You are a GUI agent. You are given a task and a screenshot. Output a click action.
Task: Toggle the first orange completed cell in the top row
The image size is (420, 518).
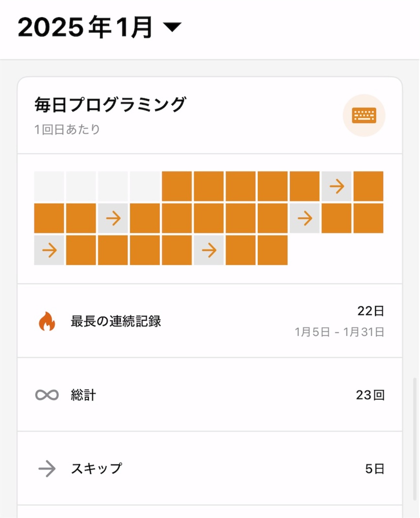[177, 187]
